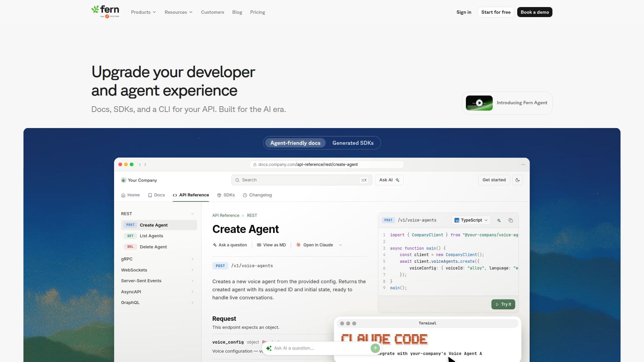Screen dimensions: 644x362
Task: Click the search magnifier icon
Action: click(x=237, y=180)
